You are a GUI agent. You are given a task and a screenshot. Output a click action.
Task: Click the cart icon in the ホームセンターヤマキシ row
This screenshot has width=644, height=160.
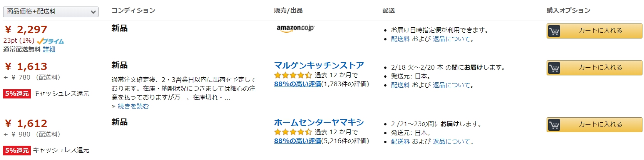coord(554,125)
